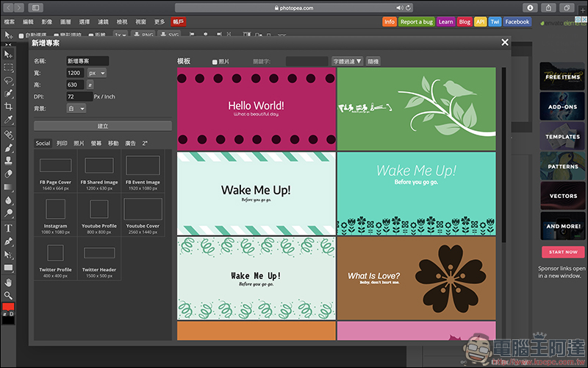Reload the page in Safari
Image resolution: width=588 pixels, height=368 pixels.
pyautogui.click(x=408, y=7)
